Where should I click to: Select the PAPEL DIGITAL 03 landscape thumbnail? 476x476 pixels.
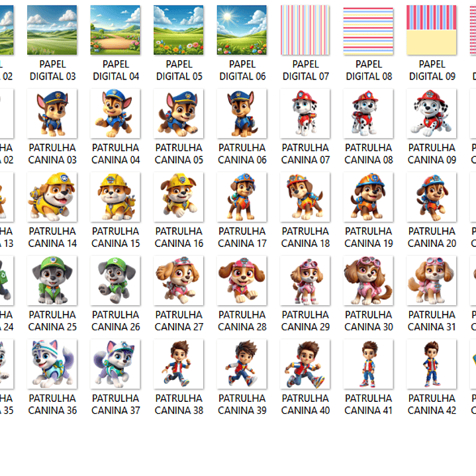tap(52, 30)
